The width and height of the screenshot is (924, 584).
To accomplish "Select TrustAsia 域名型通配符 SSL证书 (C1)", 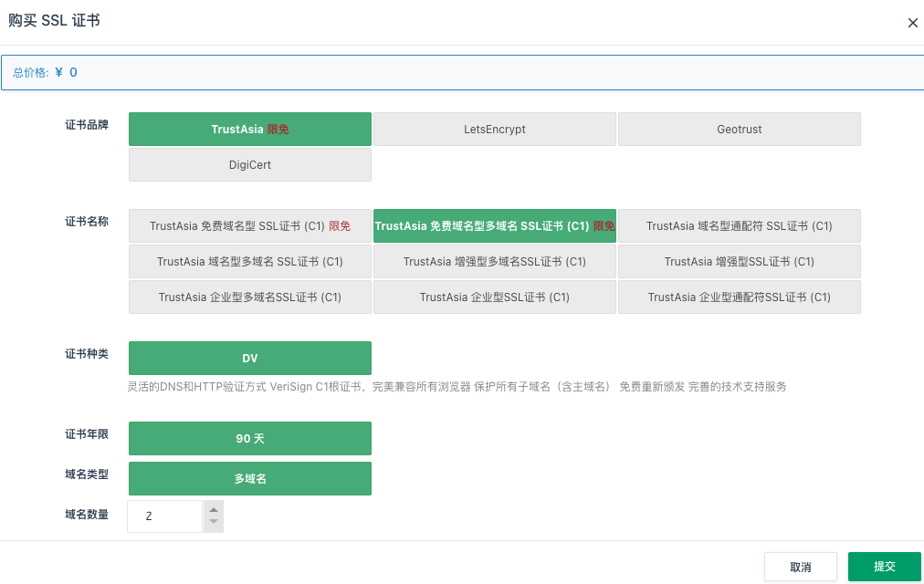I will 739,226.
